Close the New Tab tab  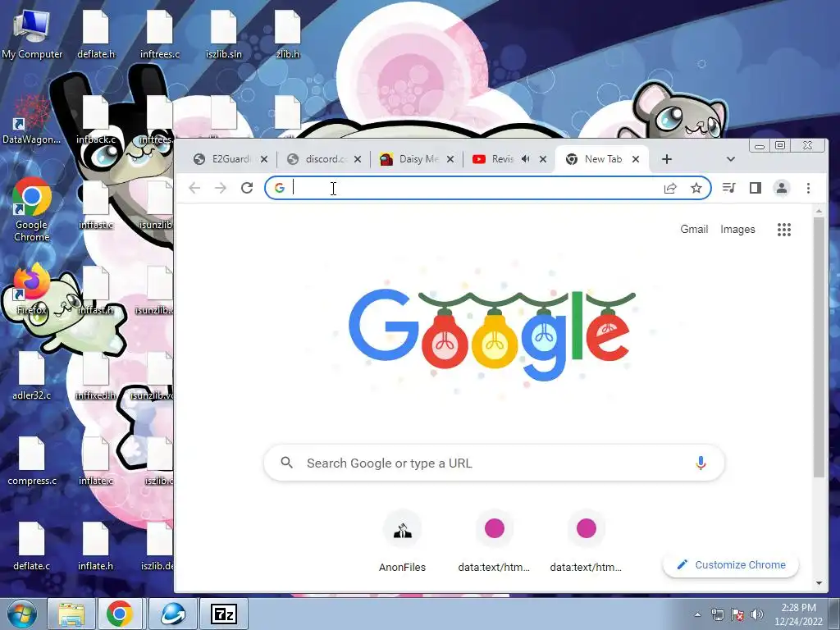tap(636, 159)
